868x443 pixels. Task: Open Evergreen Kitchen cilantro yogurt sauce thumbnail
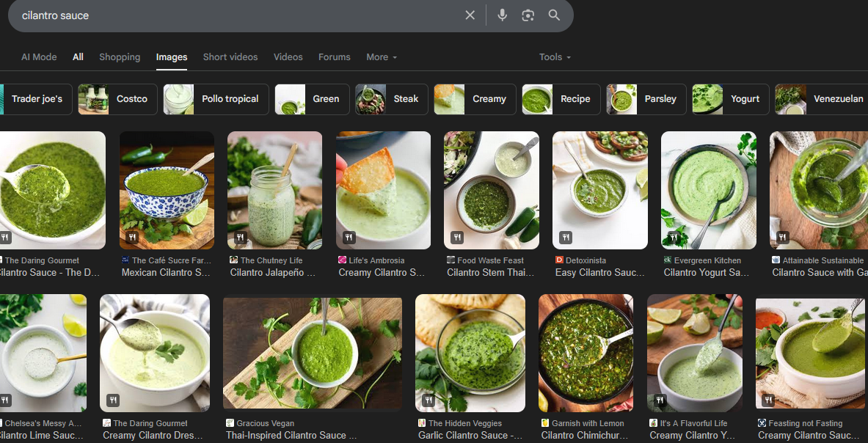[x=708, y=190]
